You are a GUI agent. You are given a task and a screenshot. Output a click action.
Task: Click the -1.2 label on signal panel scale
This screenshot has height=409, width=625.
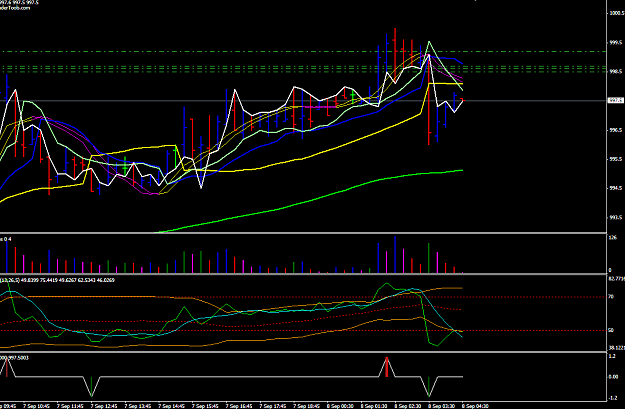pos(613,398)
